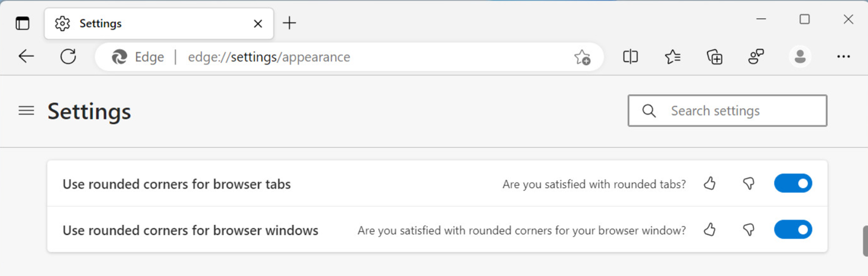The height and width of the screenshot is (276, 868).
Task: Open the Favorites list
Action: click(x=673, y=57)
